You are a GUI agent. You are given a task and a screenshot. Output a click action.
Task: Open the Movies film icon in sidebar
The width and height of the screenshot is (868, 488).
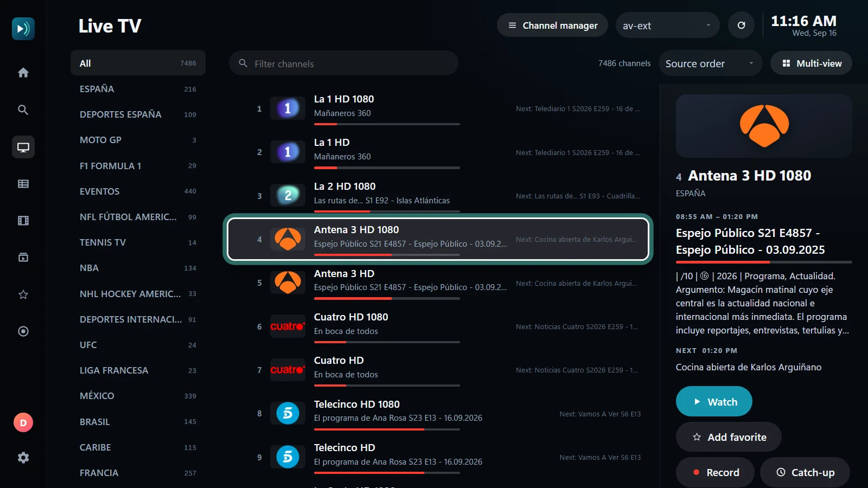(23, 221)
